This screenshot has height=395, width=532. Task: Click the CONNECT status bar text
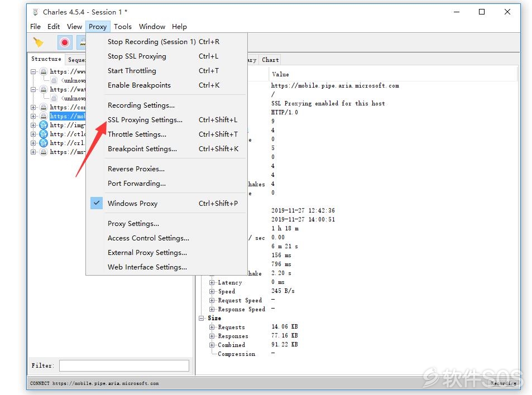(x=94, y=383)
